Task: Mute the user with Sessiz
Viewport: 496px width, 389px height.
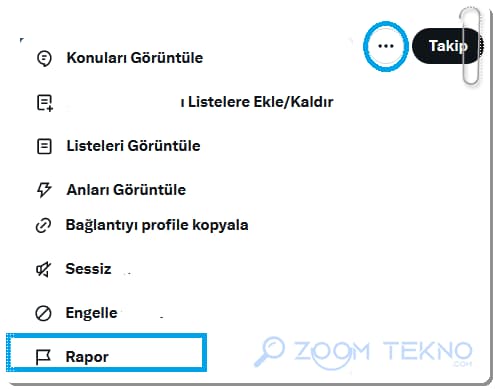Action: [88, 269]
